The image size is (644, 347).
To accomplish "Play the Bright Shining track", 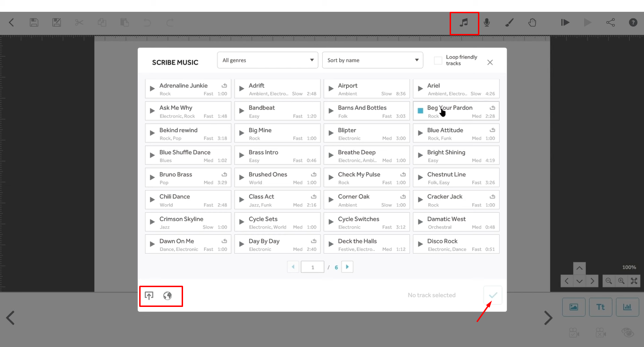I will point(420,155).
